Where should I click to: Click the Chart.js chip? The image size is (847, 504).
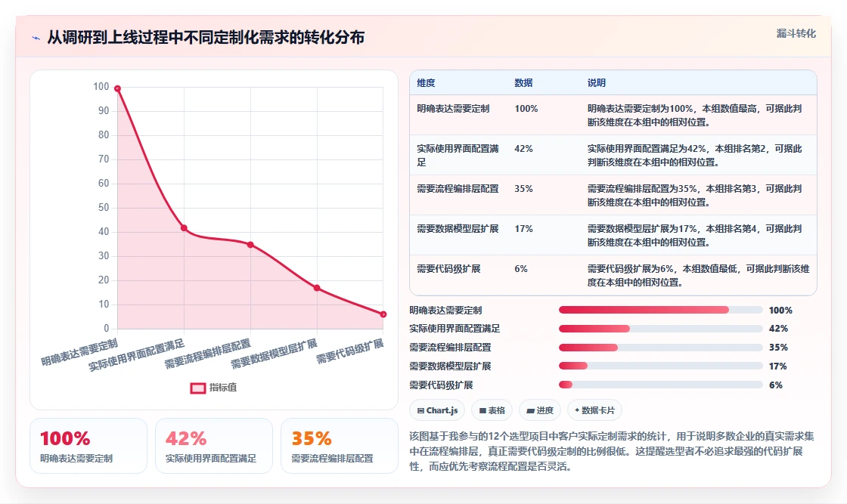coord(437,410)
